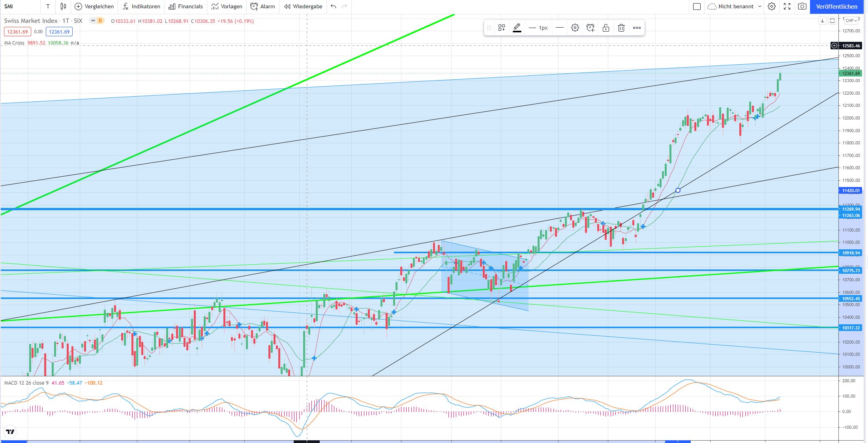Enter fullscreen chart mode
The image size is (868, 443).
tap(787, 6)
